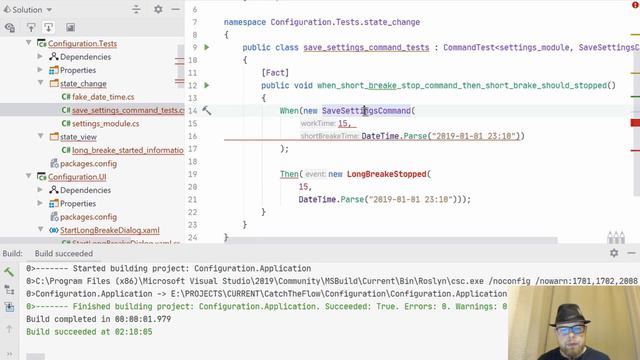This screenshot has height=360, width=640.
Task: Open long_breake_started_information file
Action: pyautogui.click(x=127, y=150)
